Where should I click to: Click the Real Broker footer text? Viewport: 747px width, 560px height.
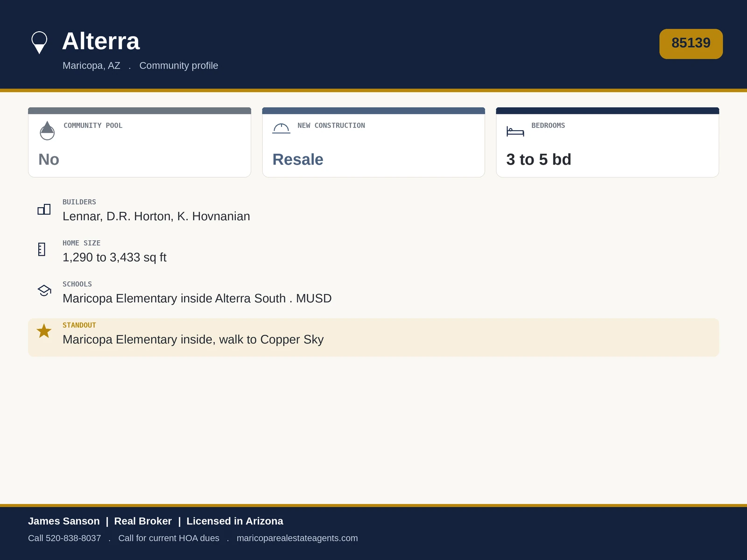click(x=143, y=521)
